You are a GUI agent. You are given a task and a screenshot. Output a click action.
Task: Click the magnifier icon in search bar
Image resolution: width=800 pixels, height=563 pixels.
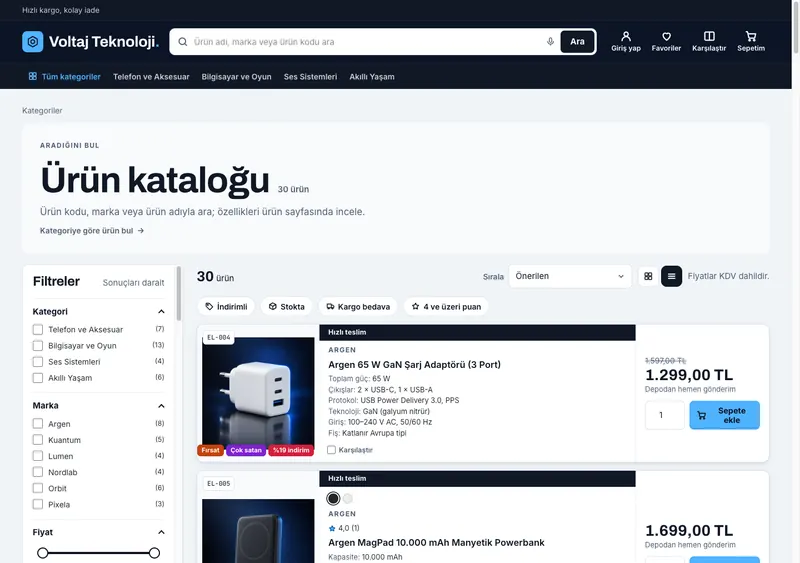tap(183, 42)
